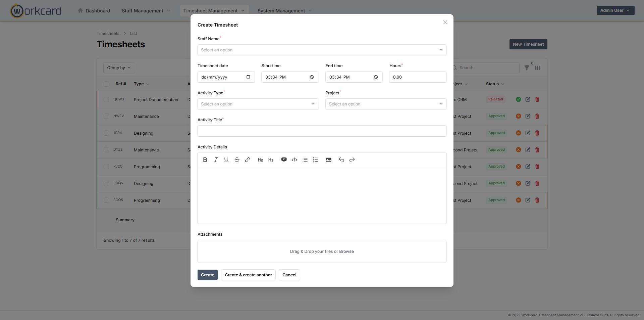The image size is (644, 320).
Task: Click the strikethrough icon in the editor
Action: (x=237, y=160)
